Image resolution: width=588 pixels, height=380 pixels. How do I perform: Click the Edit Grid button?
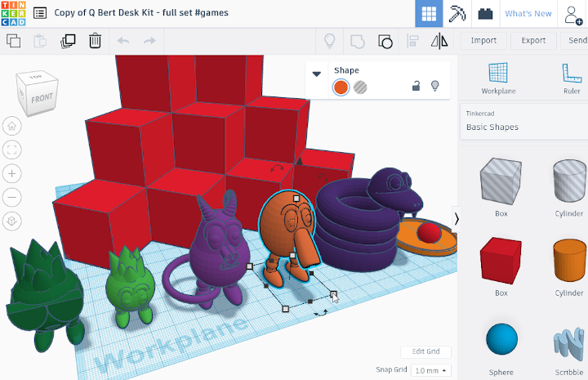point(425,351)
